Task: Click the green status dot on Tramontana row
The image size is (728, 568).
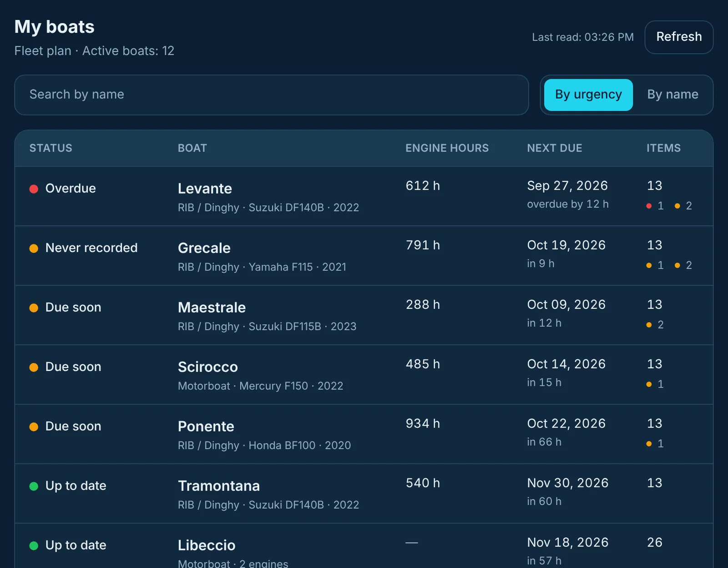Action: [34, 486]
